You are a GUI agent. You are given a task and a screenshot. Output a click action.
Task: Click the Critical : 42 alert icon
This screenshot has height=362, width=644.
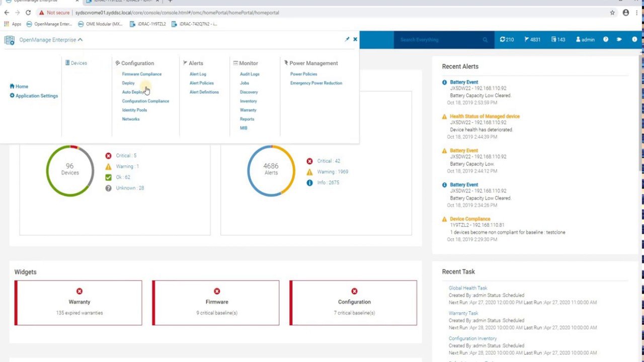pos(309,161)
